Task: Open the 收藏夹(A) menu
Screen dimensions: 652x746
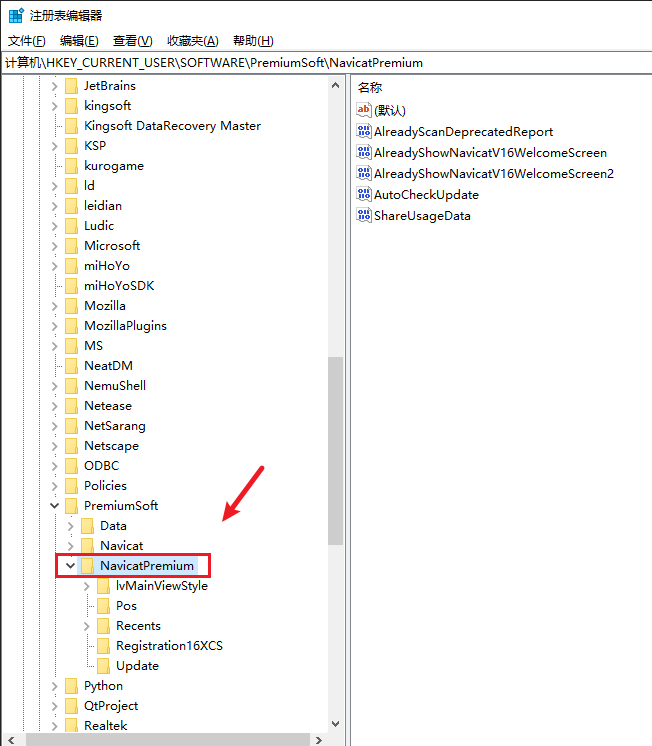Action: [x=193, y=41]
